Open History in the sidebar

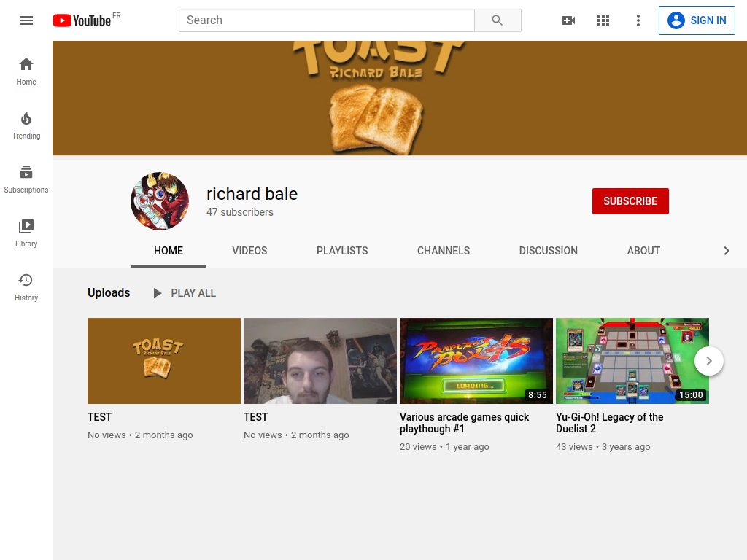26,287
